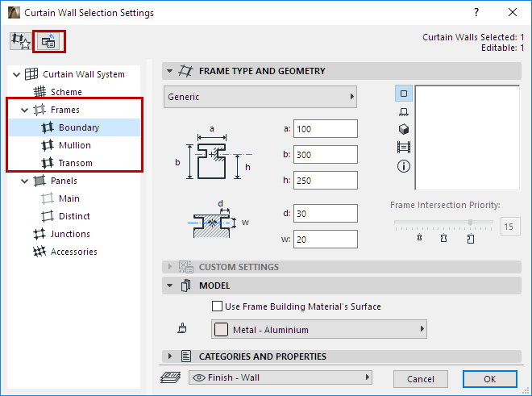Screen dimensions: 532x396
Task: Select Mullion in the Frames tree
Action: point(74,145)
